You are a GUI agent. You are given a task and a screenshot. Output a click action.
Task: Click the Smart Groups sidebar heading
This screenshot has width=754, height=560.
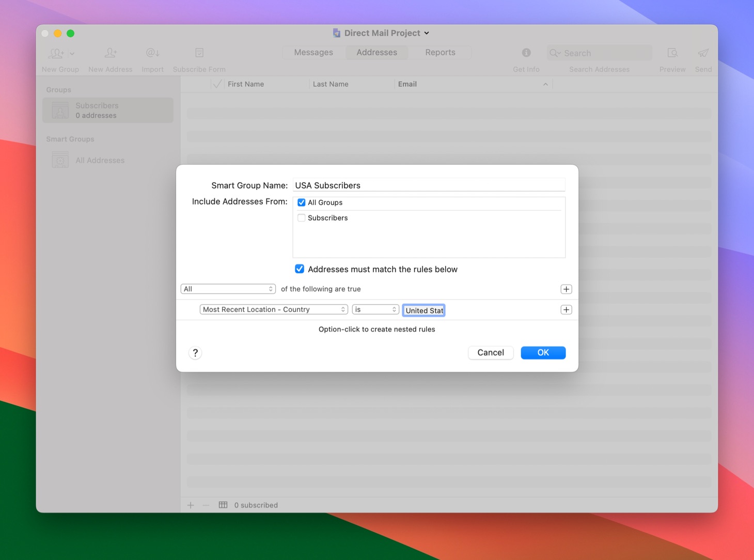click(70, 139)
